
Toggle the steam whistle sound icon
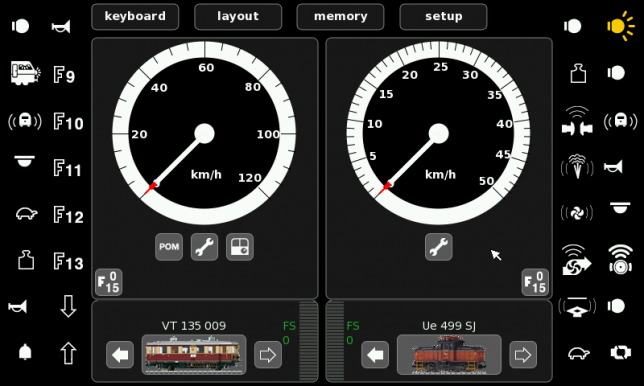577,166
